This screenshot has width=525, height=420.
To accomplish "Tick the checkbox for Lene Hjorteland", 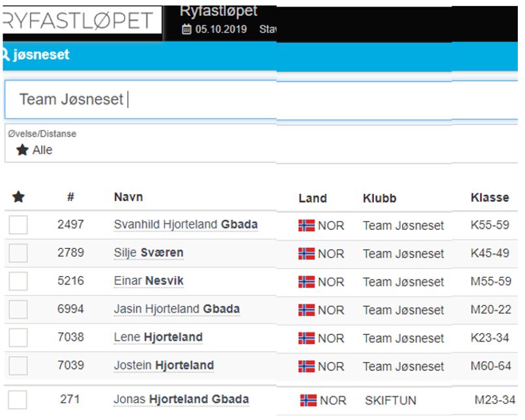I will click(18, 337).
